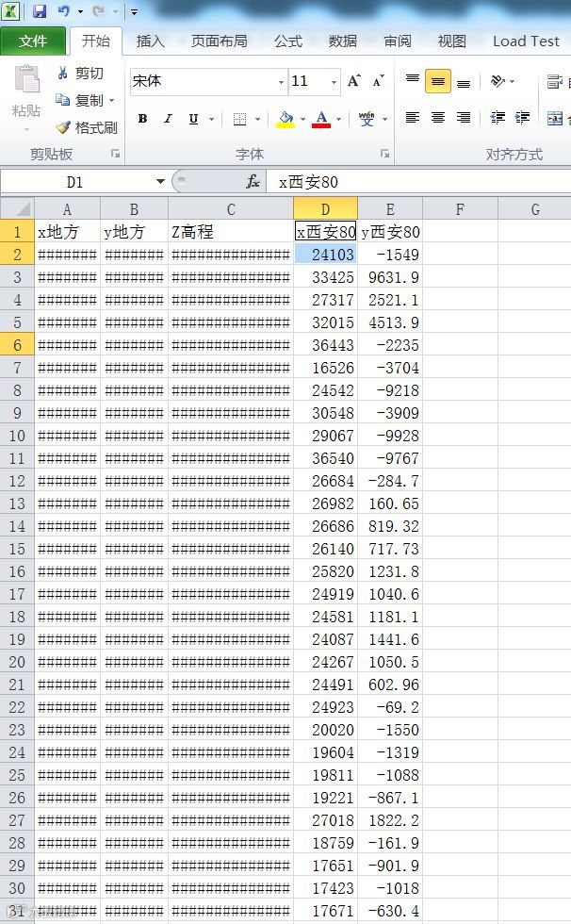Switch to the 插入 Insert tab
The image size is (571, 924).
[x=150, y=41]
